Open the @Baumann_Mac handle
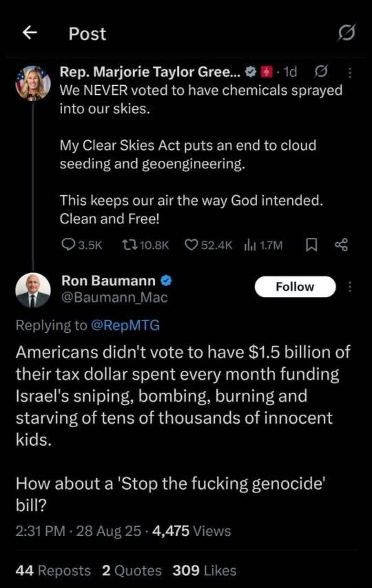The image size is (372, 588). pos(114,297)
